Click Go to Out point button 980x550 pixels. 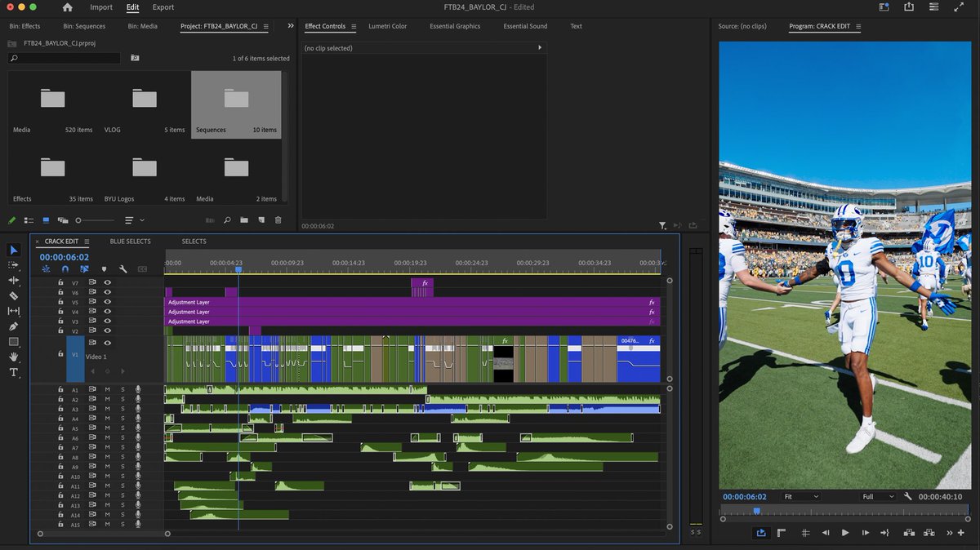click(884, 532)
